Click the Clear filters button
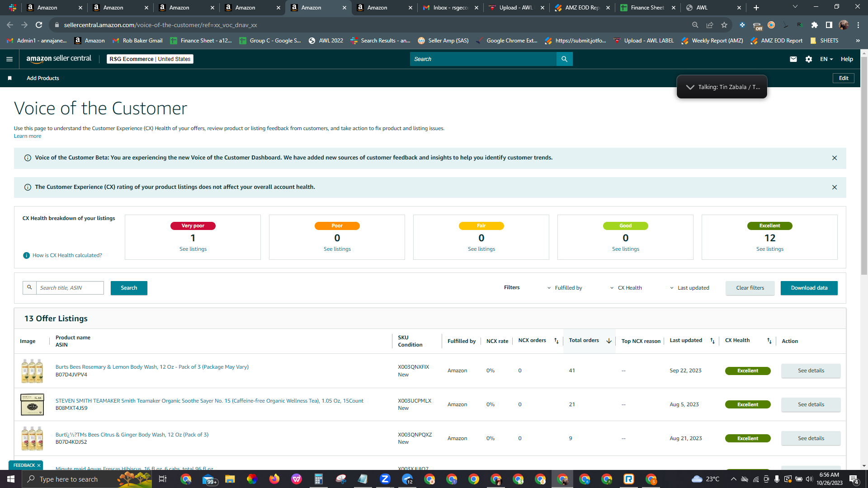 click(750, 288)
